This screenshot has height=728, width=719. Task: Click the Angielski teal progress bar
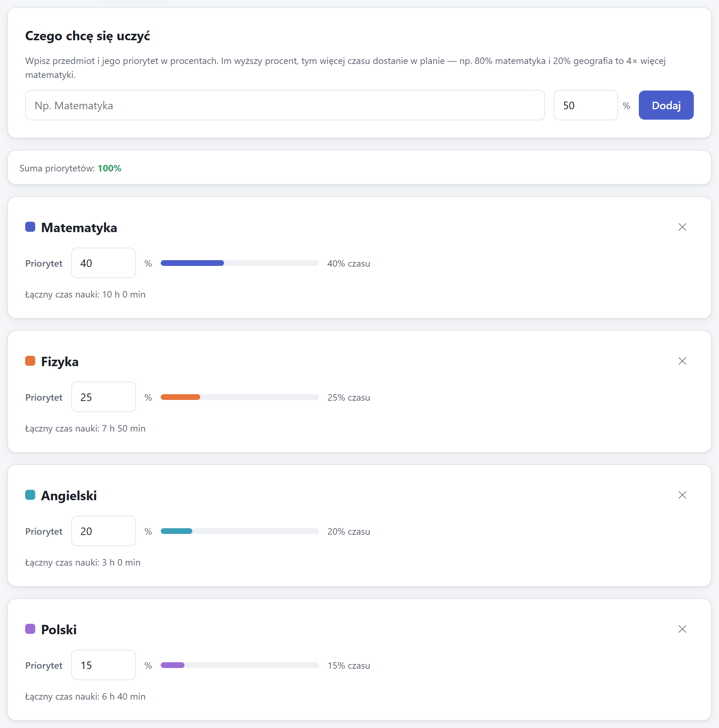[x=240, y=531]
